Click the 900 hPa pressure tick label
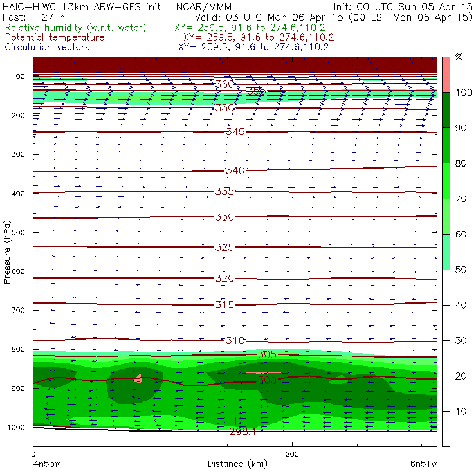 [18, 389]
